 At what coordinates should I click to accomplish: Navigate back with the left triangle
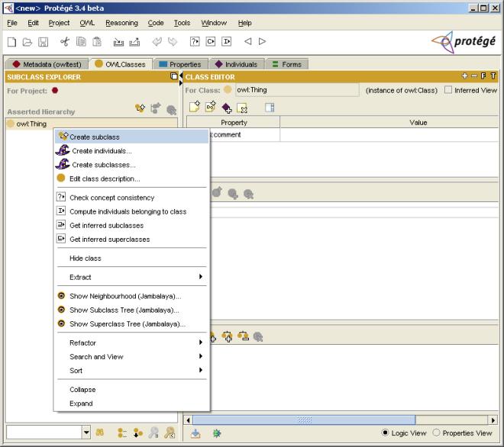point(248,41)
